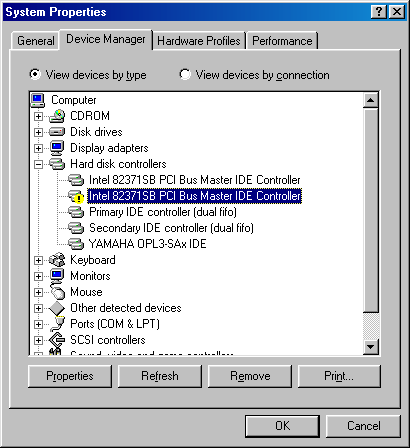
Task: Click the Keyboard category icon
Action: [x=57, y=260]
